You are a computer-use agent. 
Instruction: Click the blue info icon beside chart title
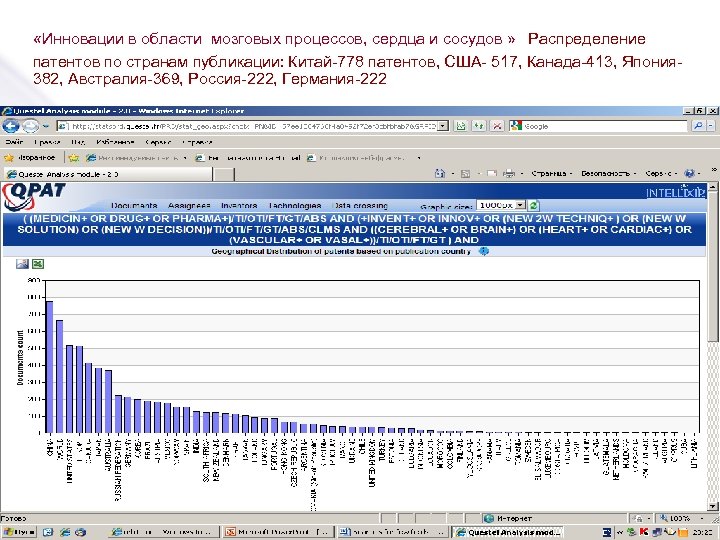coord(484,251)
